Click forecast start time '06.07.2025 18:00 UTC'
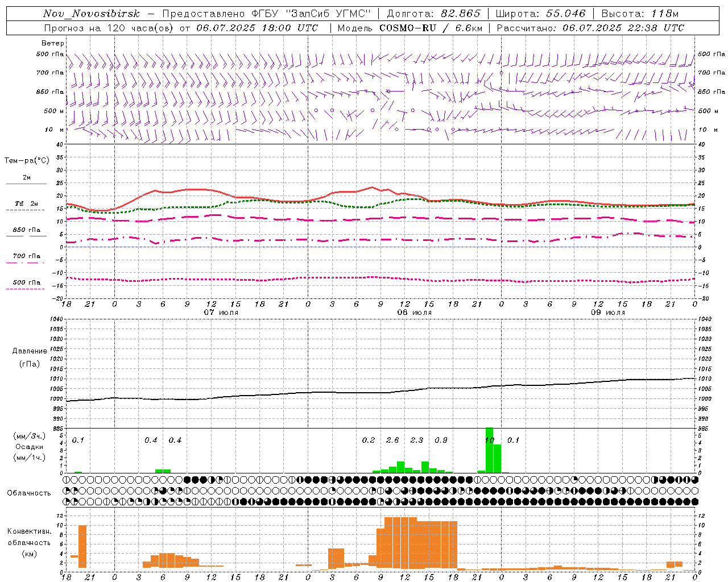Viewport: 728px width, 582px height. (257, 28)
